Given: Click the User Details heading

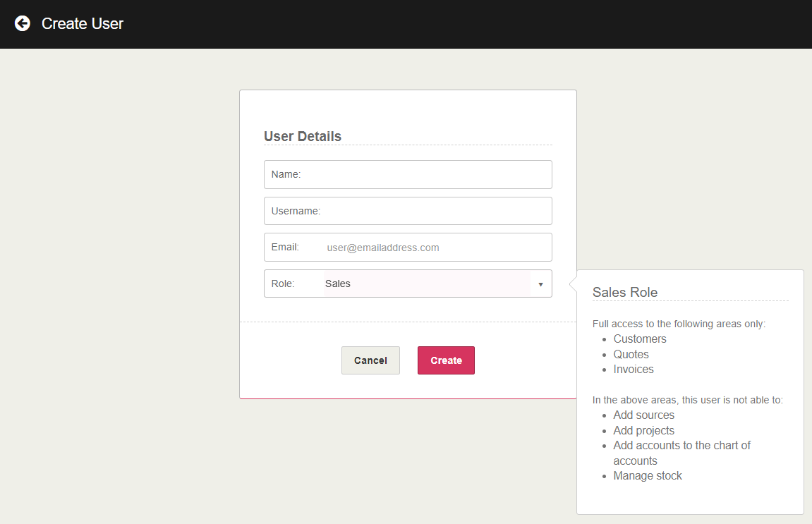Looking at the screenshot, I should [303, 136].
